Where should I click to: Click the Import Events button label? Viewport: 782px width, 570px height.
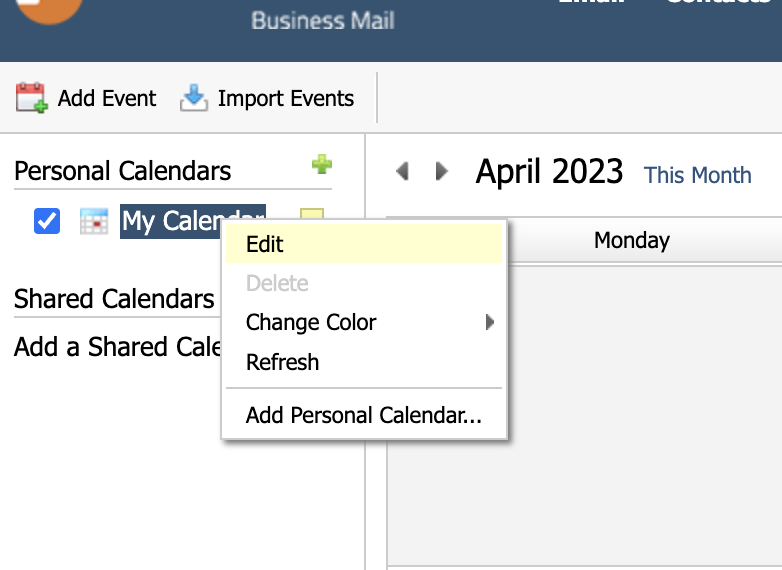(x=286, y=98)
